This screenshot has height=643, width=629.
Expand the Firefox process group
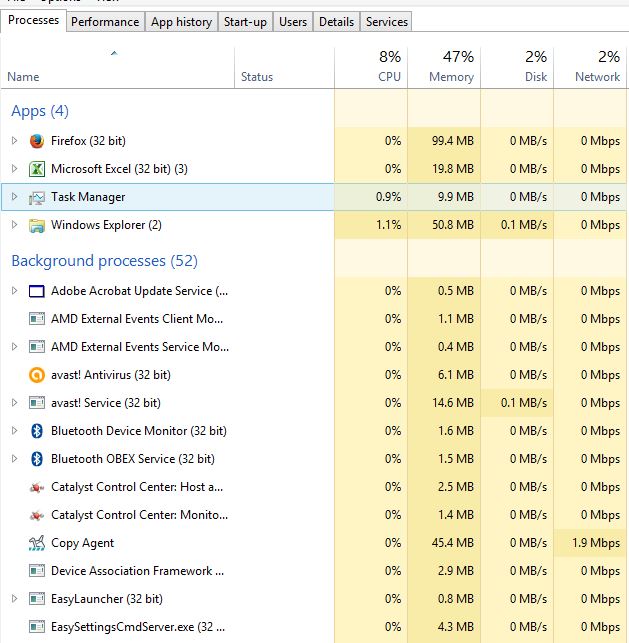tap(14, 141)
